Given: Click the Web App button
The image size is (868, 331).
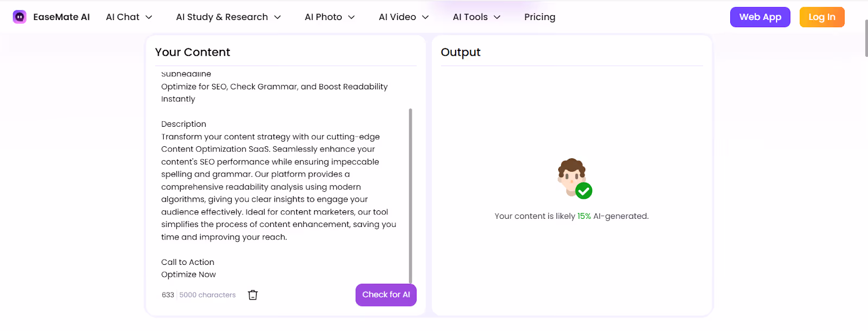Looking at the screenshot, I should click(759, 17).
